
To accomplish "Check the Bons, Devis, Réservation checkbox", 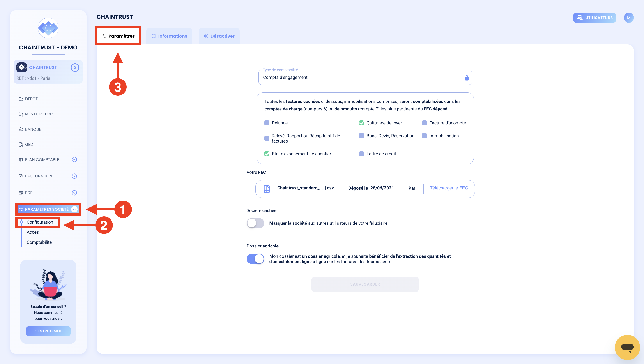I will coord(361,136).
